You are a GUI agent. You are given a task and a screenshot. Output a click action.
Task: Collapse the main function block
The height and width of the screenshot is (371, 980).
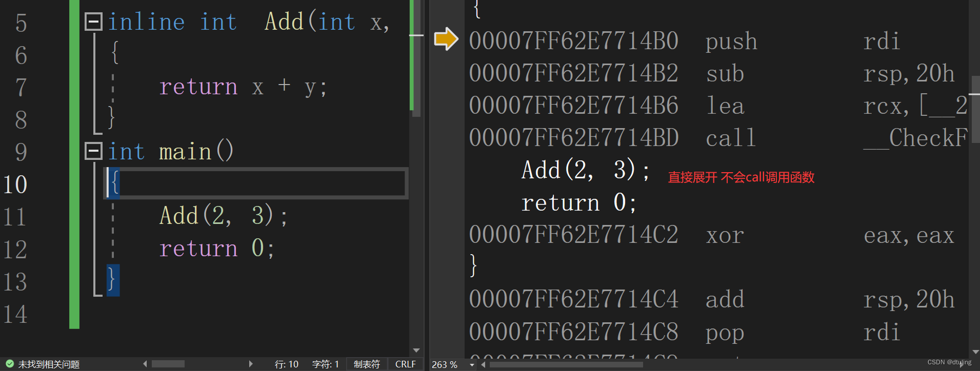(93, 151)
